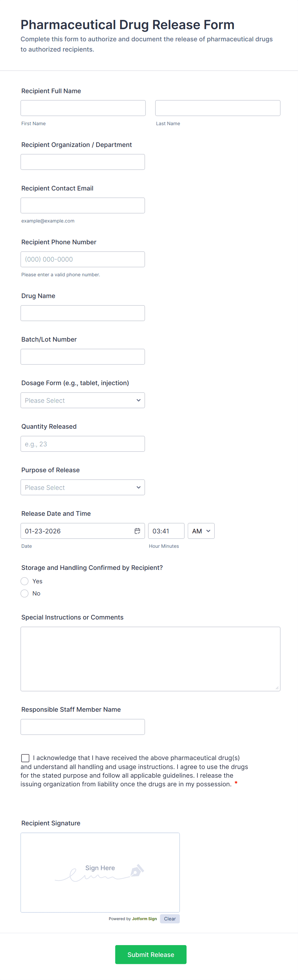Open the calendar date picker icon
Image resolution: width=298 pixels, height=980 pixels.
click(137, 531)
